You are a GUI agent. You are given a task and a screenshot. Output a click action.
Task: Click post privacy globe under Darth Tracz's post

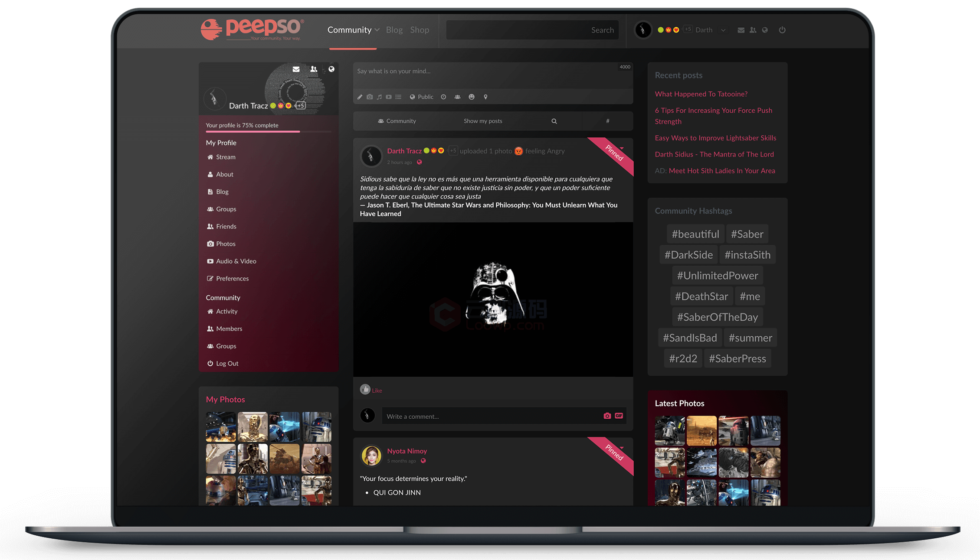point(419,163)
